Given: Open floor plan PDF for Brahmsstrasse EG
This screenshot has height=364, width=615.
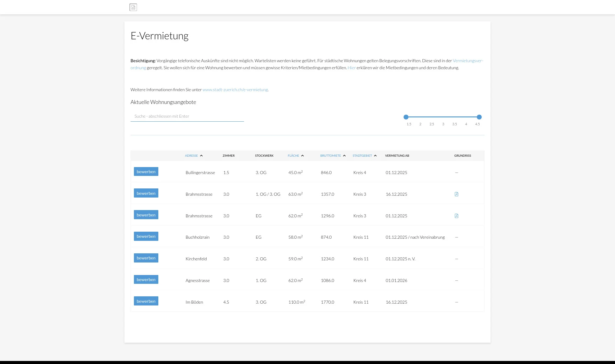Looking at the screenshot, I should [x=456, y=216].
